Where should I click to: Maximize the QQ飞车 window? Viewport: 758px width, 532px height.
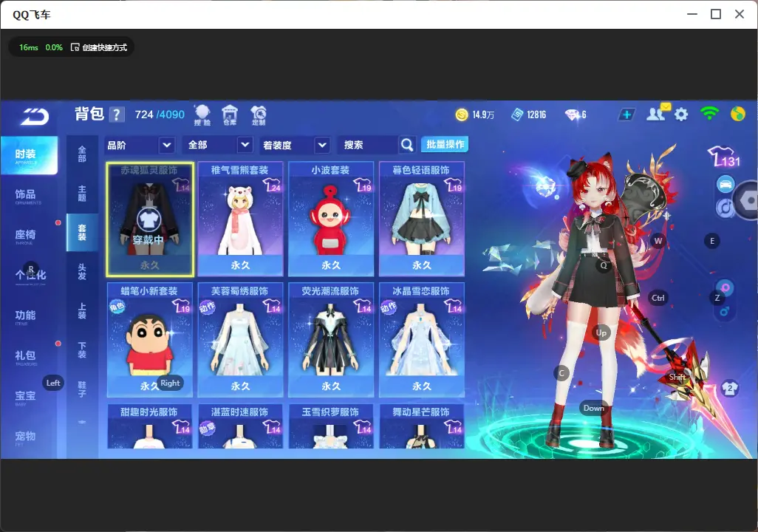click(x=716, y=14)
